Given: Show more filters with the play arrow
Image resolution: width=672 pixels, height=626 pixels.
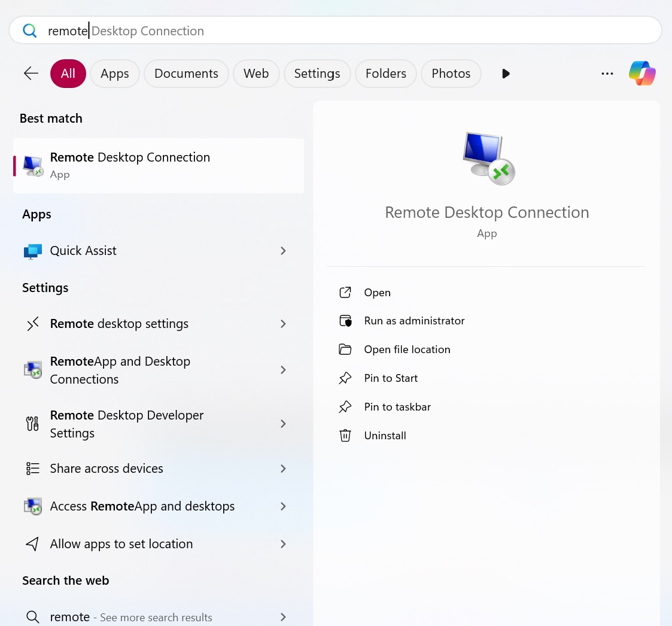Looking at the screenshot, I should click(x=506, y=74).
